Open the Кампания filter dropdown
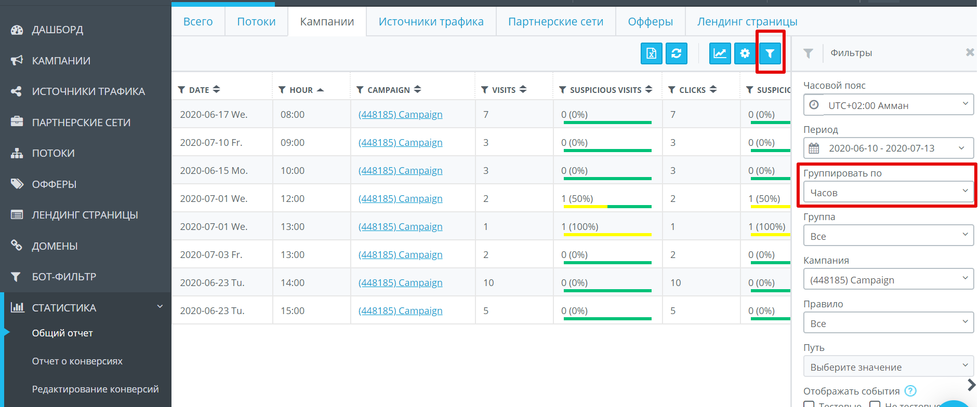The height and width of the screenshot is (407, 980). pos(889,280)
